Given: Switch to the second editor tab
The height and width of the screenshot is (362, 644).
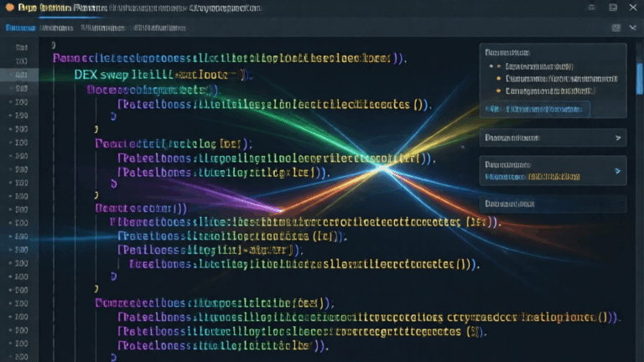Looking at the screenshot, I should pyautogui.click(x=57, y=28).
